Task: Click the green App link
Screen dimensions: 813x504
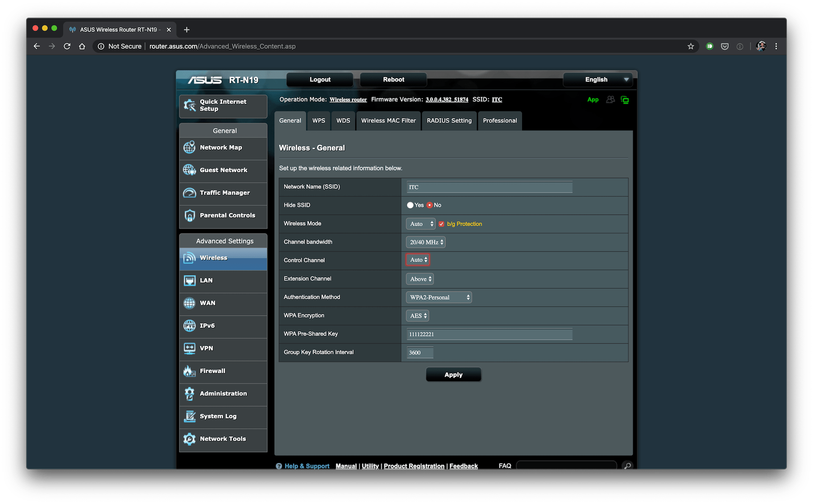Action: (593, 100)
